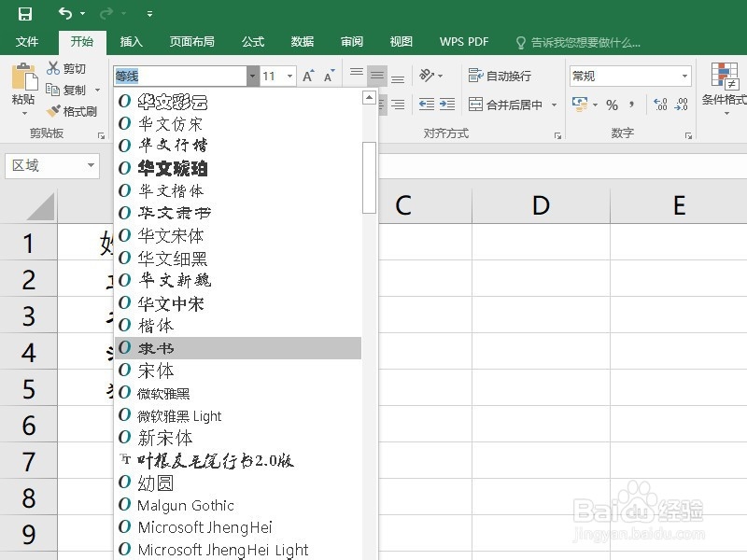Screen dimensions: 747x560
Task: Click the accounting number format icon
Action: tap(580, 105)
